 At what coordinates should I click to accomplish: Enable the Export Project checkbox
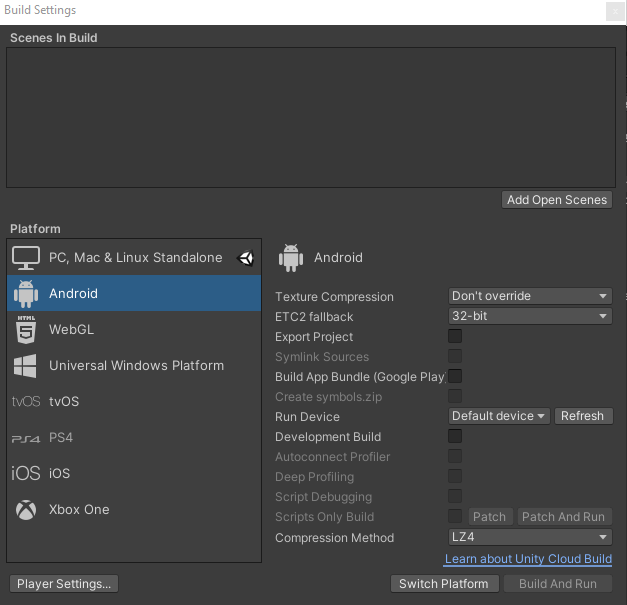455,337
